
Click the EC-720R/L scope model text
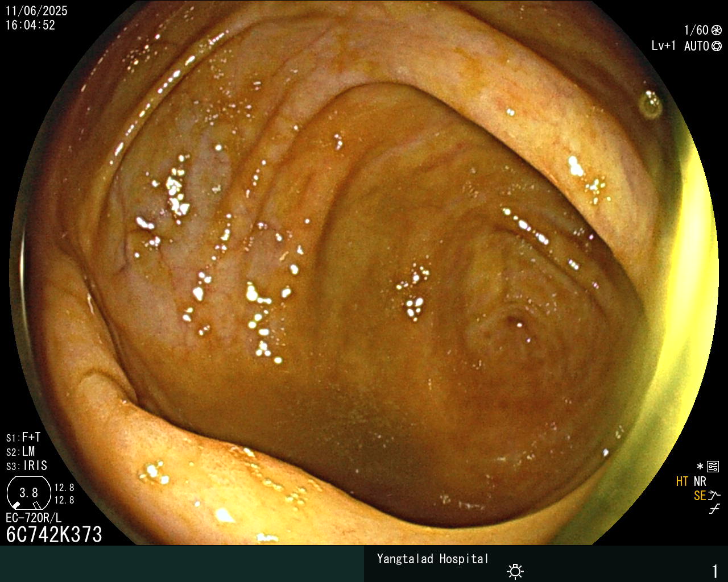(34, 518)
